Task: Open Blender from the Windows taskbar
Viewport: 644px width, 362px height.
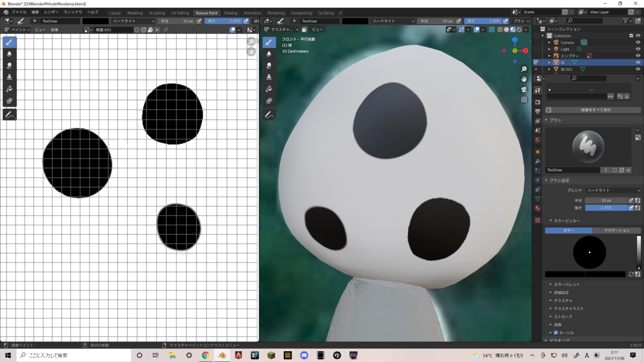Action: coord(222,355)
